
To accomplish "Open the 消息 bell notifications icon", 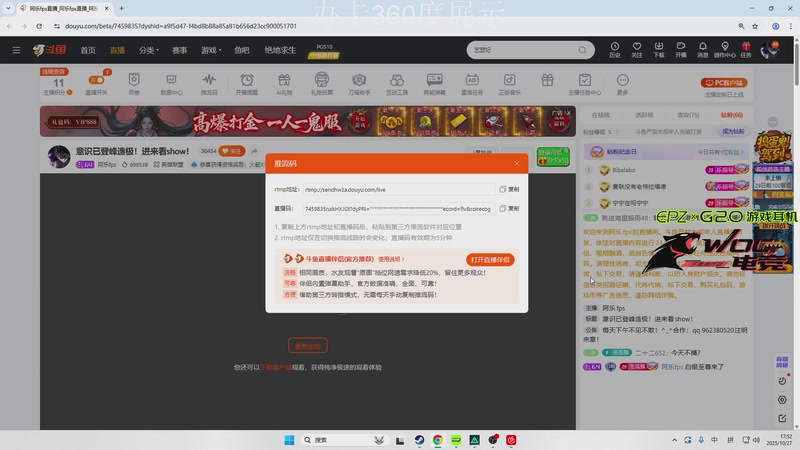I will click(703, 49).
